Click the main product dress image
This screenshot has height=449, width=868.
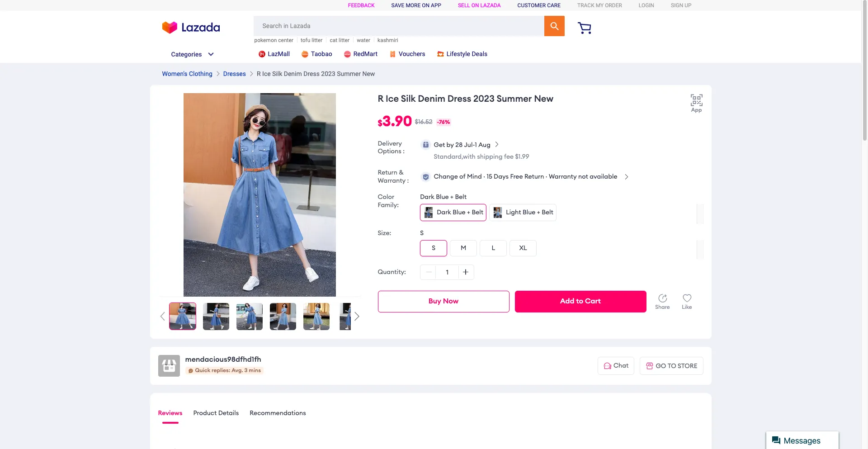(259, 195)
